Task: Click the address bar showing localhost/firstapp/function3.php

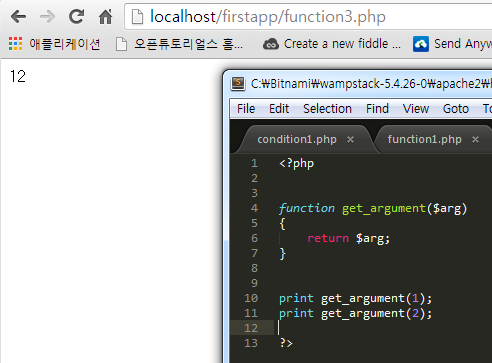Action: pyautogui.click(x=308, y=17)
